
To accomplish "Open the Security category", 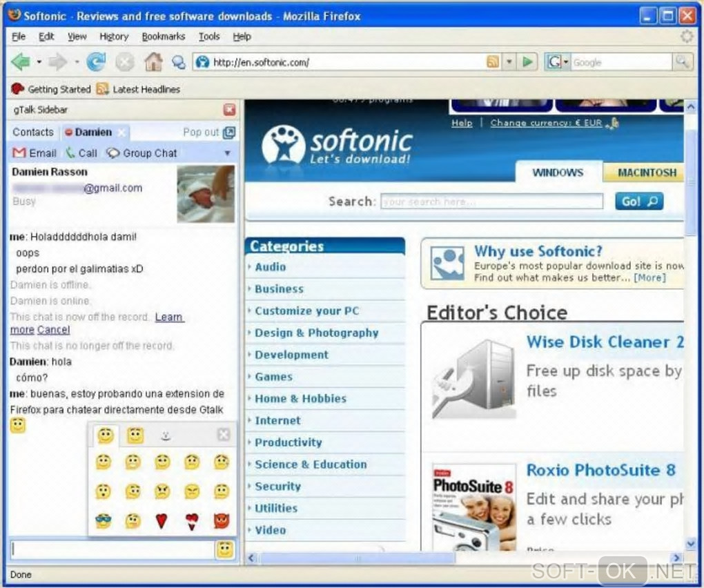I will [x=277, y=486].
